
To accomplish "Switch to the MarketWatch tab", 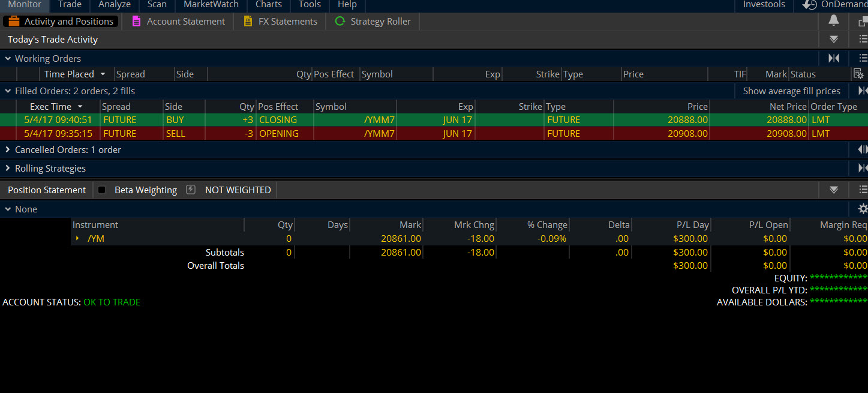I will pyautogui.click(x=211, y=5).
